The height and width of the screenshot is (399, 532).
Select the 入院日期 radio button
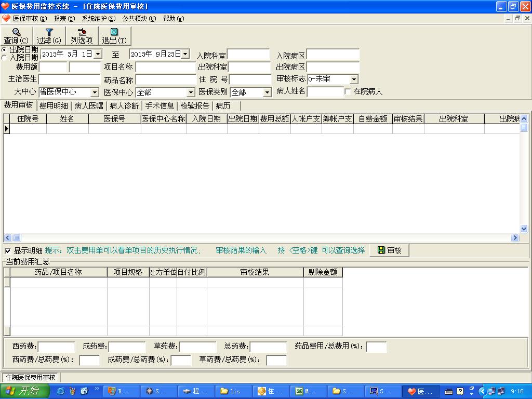(4, 58)
